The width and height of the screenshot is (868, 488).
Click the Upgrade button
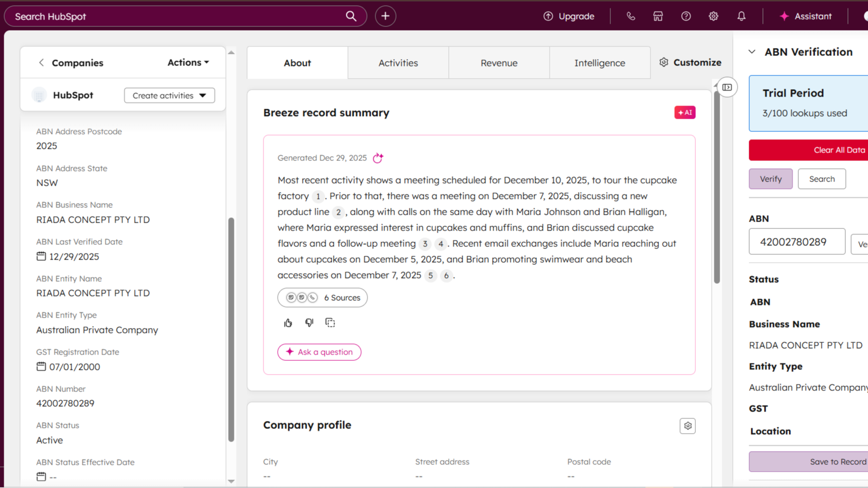pyautogui.click(x=569, y=16)
